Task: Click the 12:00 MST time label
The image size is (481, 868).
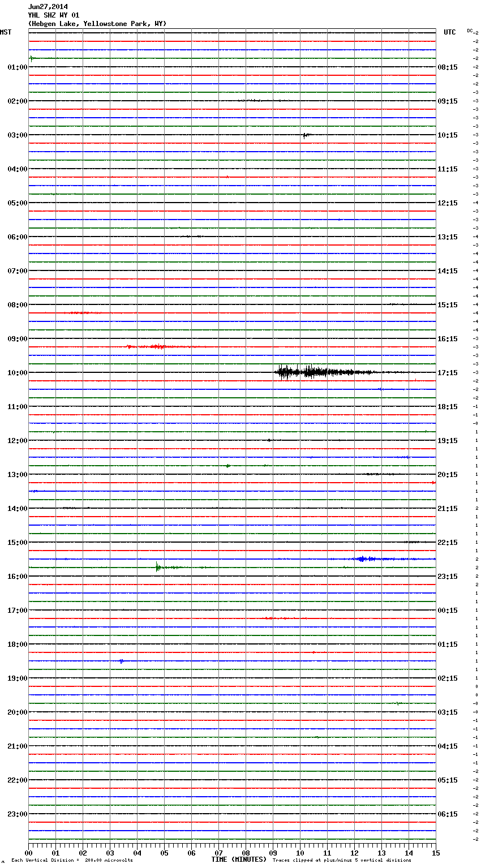Action: pos(18,441)
